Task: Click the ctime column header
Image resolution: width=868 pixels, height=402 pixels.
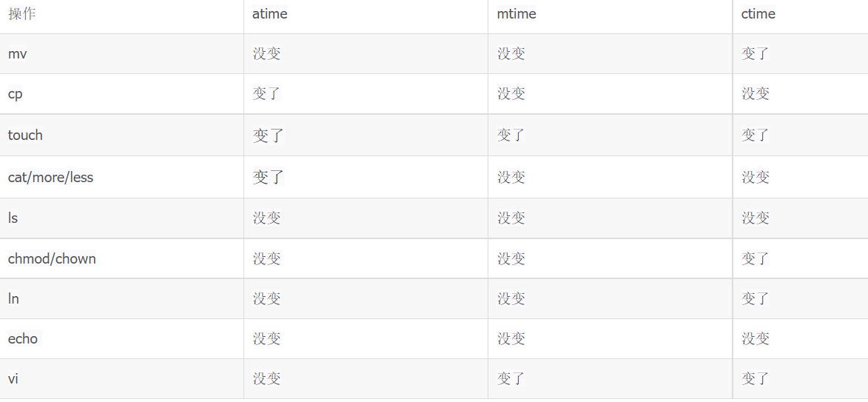Action: click(x=758, y=14)
